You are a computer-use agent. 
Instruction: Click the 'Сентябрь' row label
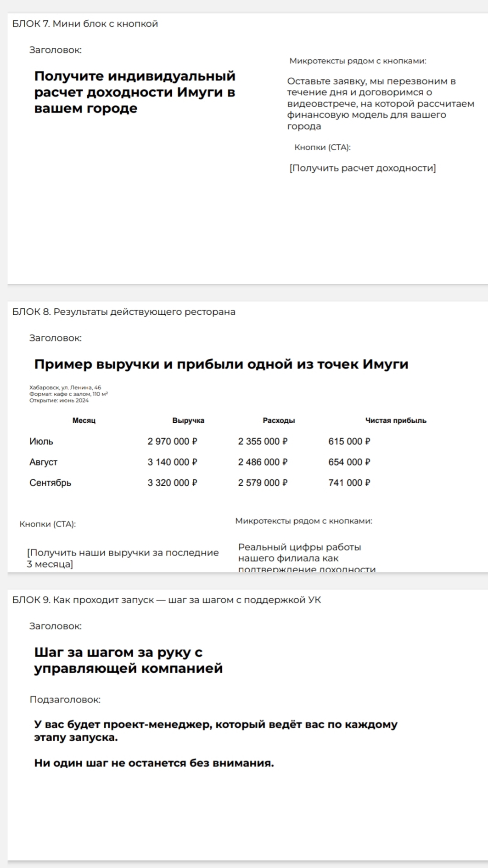tap(50, 483)
